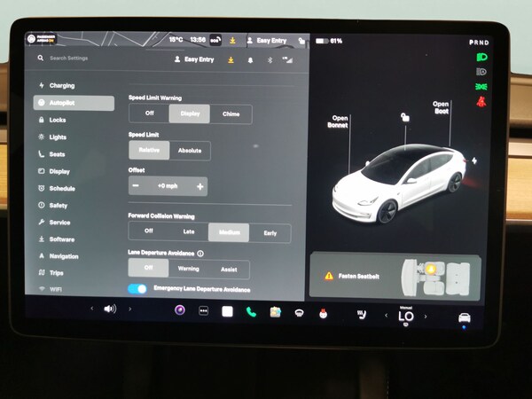Open the purple camera app icon
532x399 pixels.
pyautogui.click(x=180, y=310)
